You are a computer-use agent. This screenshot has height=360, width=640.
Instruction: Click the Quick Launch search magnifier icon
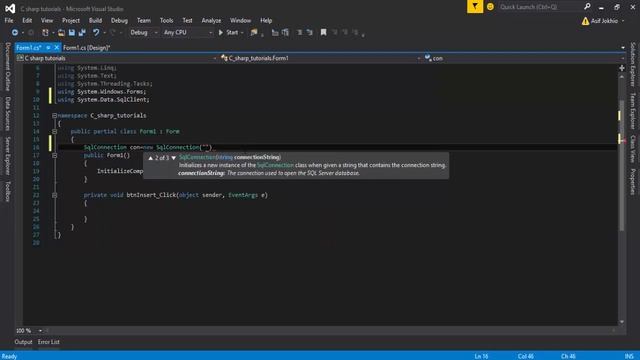(587, 7)
